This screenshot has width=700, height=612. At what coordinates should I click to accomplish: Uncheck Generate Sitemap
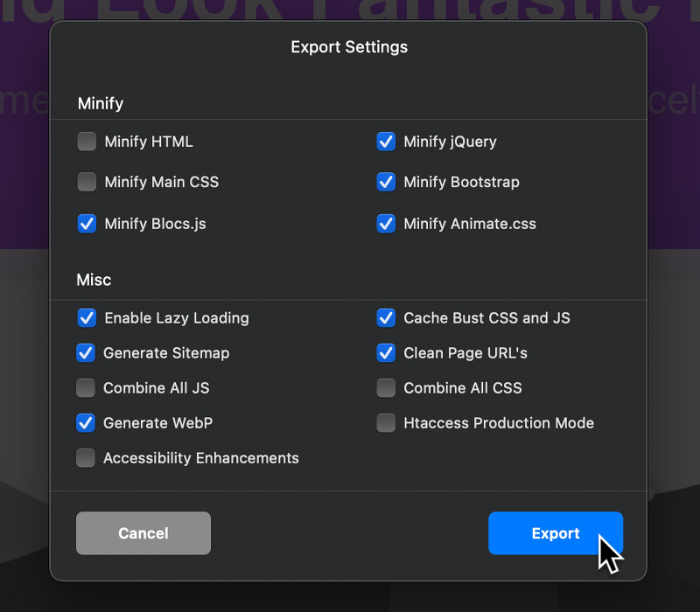(86, 353)
